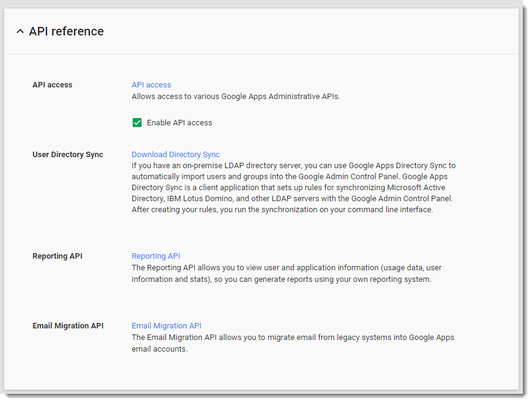532x403 pixels.
Task: Click the Reporting API usage data description
Action: point(287,273)
